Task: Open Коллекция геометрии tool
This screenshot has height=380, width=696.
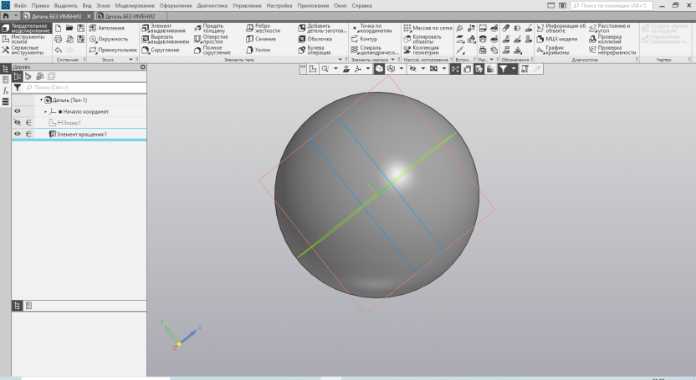Action: point(421,50)
